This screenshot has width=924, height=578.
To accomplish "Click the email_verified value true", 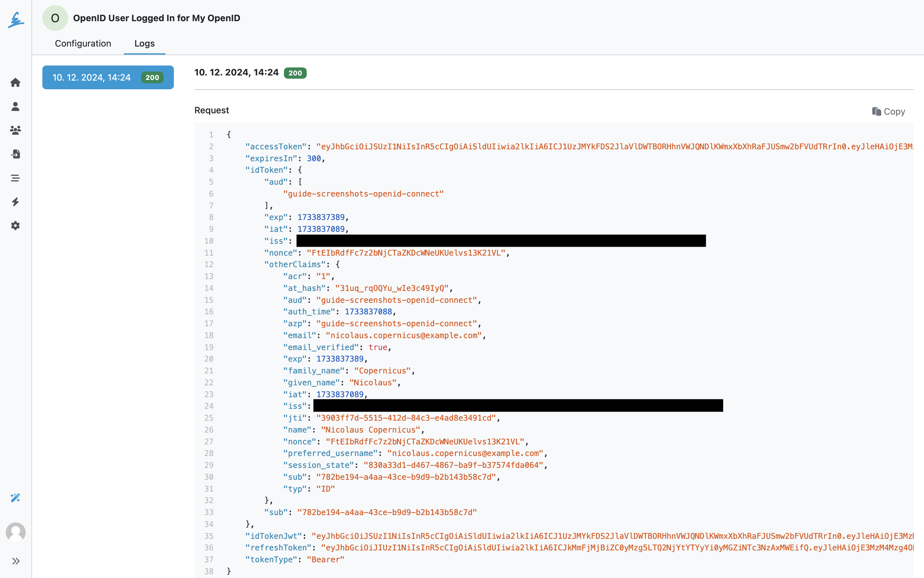I will pos(378,347).
